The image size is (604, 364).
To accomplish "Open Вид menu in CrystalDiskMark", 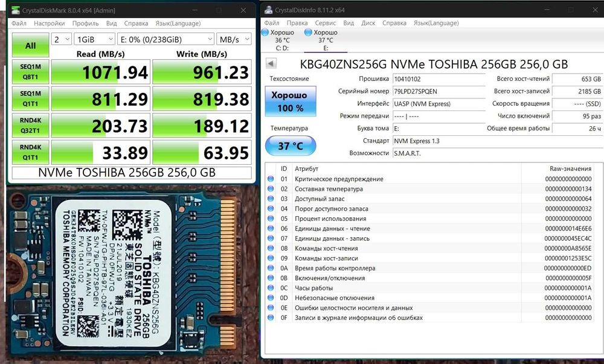I will pos(112,23).
